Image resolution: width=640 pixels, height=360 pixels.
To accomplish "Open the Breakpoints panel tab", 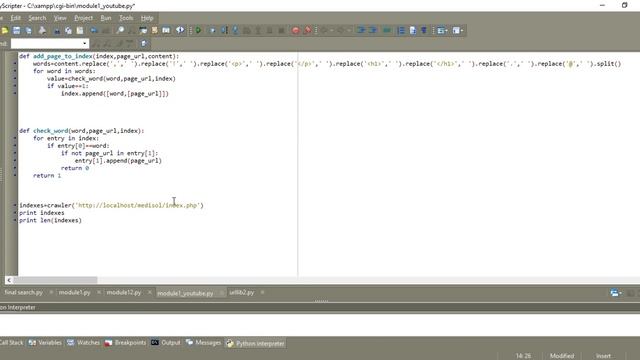I will [125, 343].
